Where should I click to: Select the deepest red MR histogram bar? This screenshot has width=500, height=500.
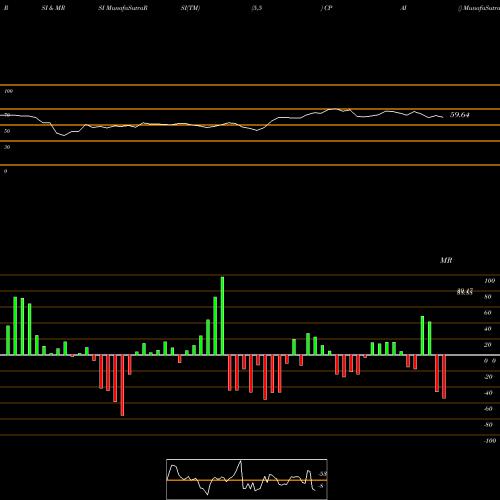pos(122,385)
